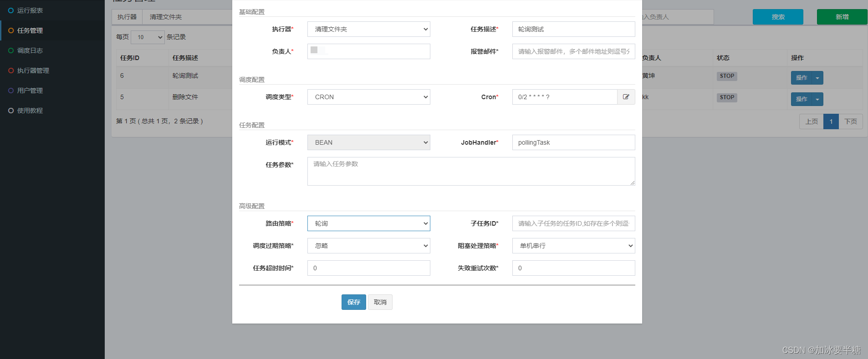Click the 失败重试次数 input field
This screenshot has height=359, width=868.
tap(574, 268)
